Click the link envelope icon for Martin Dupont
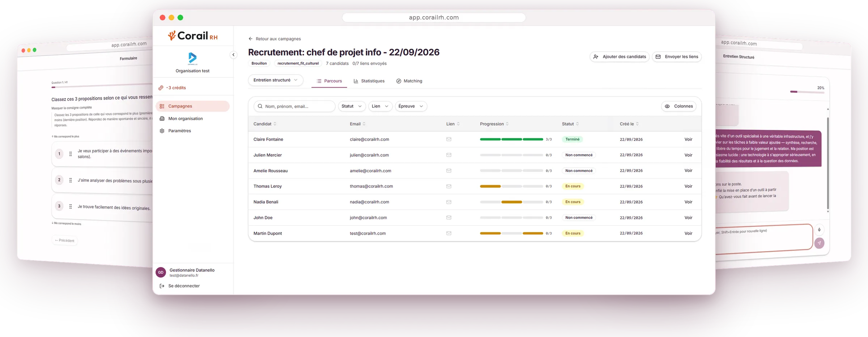Screen dimensions: 868x337 [x=448, y=233]
